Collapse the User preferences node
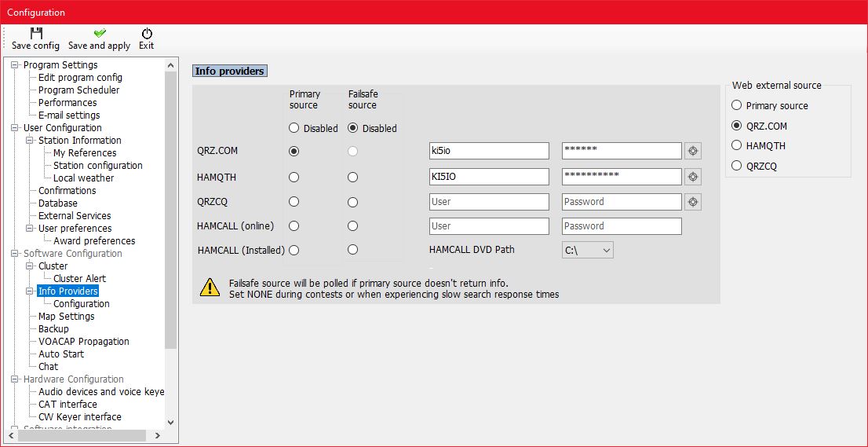 point(29,228)
